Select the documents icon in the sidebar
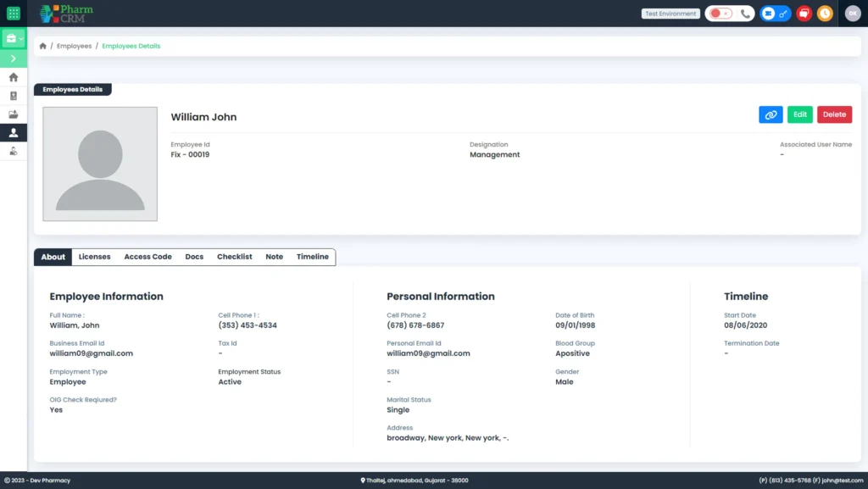 click(14, 95)
